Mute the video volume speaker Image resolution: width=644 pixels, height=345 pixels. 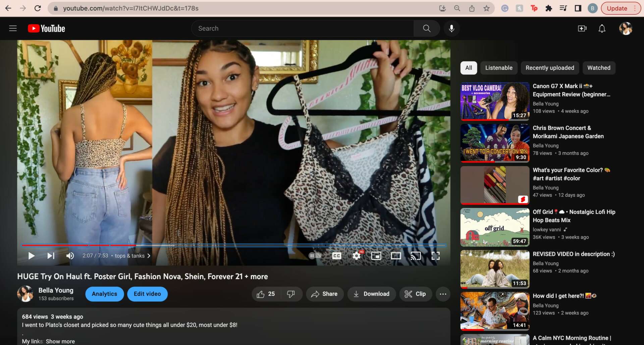[70, 256]
